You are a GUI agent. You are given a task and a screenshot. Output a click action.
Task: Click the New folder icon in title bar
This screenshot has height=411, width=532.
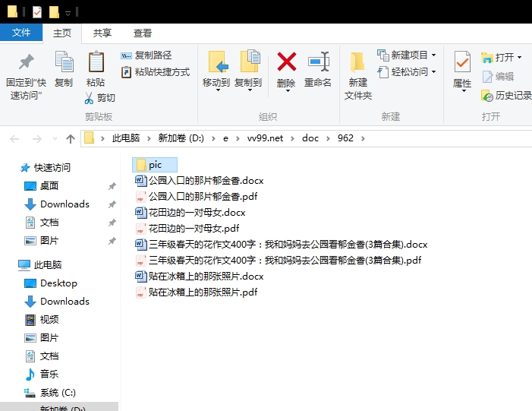tap(54, 12)
